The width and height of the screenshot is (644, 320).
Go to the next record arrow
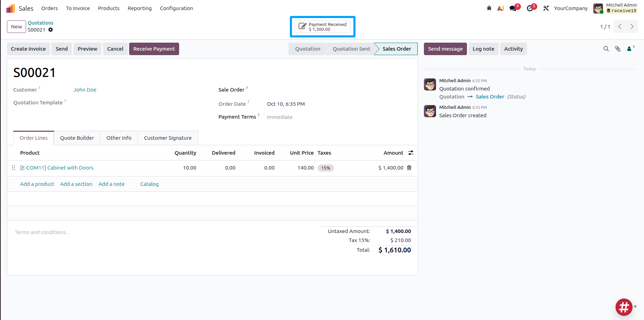pyautogui.click(x=632, y=27)
